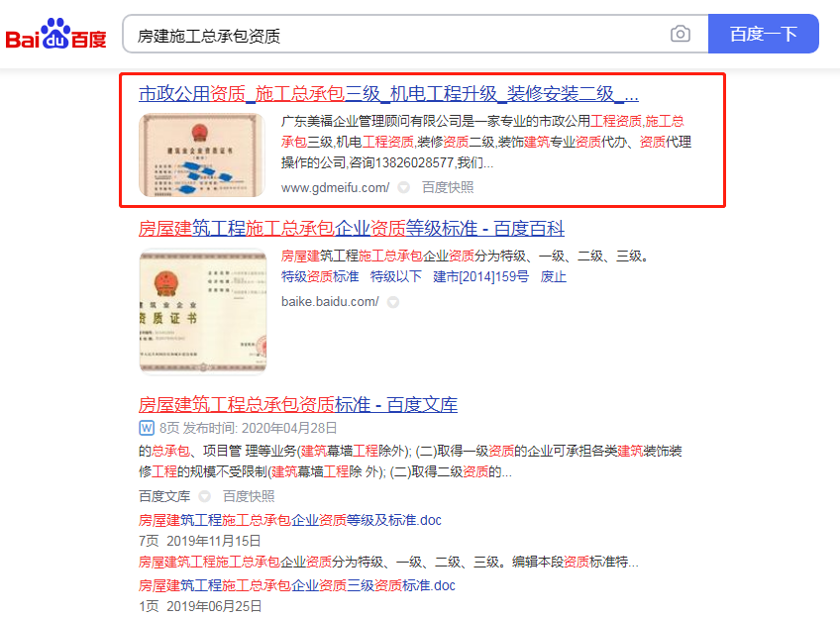Open the 房屋建筑工程总承包资质标准 - 百度文库 link

(x=298, y=405)
